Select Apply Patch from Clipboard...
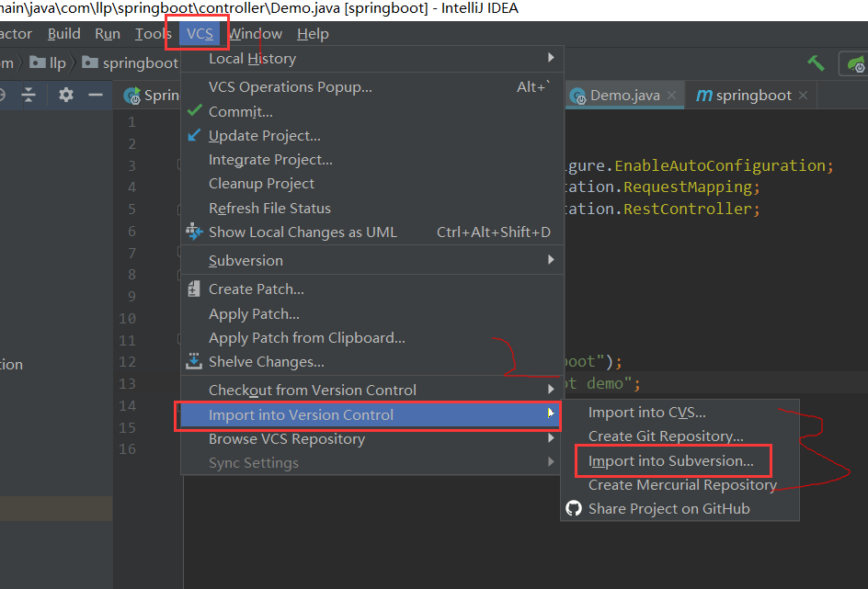 [372, 337]
